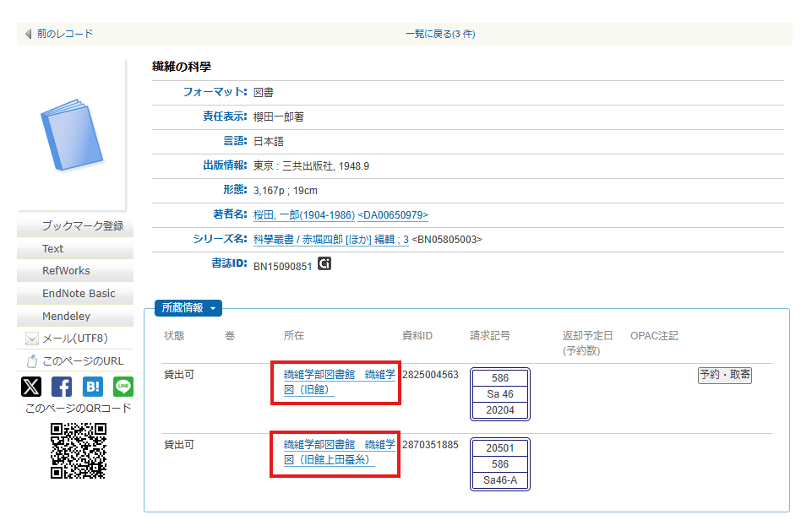812x531 pixels.
Task: Open the メール(UTF8) encoding dropdown arrow
Action: pos(32,339)
